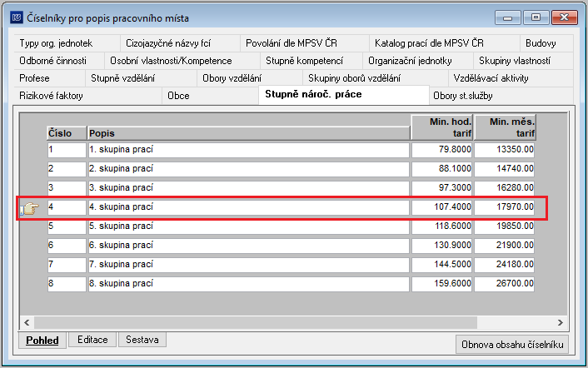Image resolution: width=588 pixels, height=368 pixels.
Task: Click monthly tariff 17970.00 cell
Action: [x=505, y=206]
